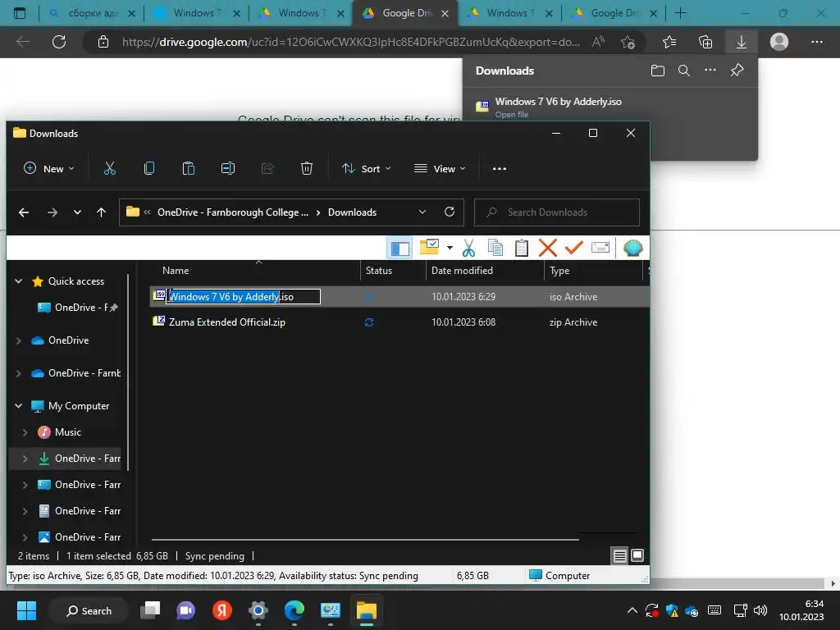Pin the Edge Downloads panel

737,71
